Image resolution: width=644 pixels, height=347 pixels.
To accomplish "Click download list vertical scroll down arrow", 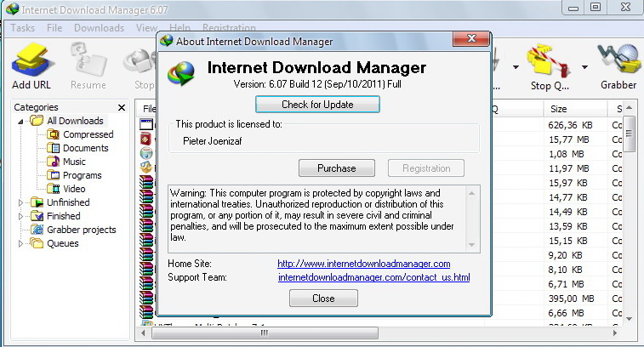I will coord(630,319).
